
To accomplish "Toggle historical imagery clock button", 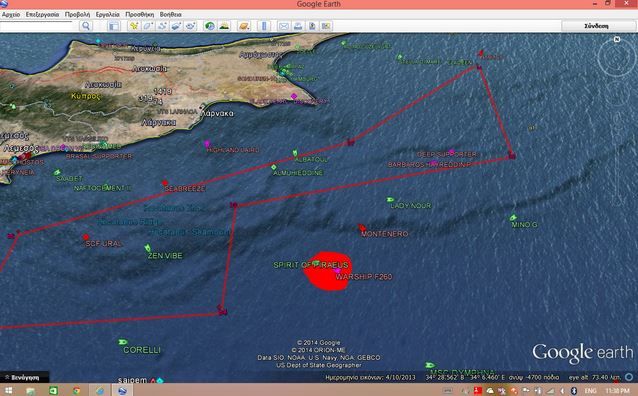I will click(210, 26).
